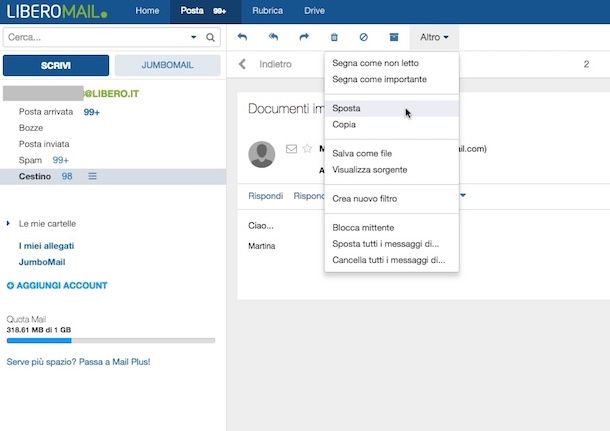Collapse the Altro dropdown menu
This screenshot has width=610, height=431.
pyautogui.click(x=434, y=37)
